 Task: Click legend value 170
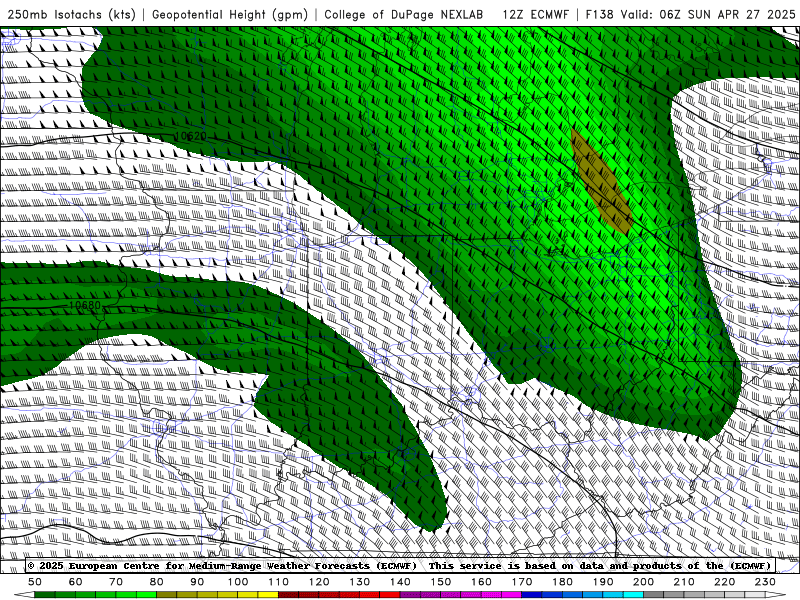click(521, 582)
